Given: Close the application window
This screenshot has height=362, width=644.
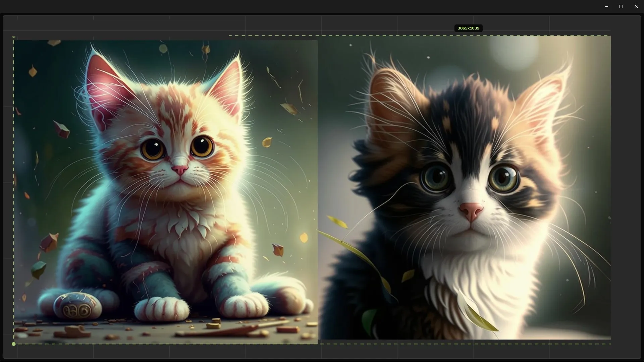Looking at the screenshot, I should point(636,6).
